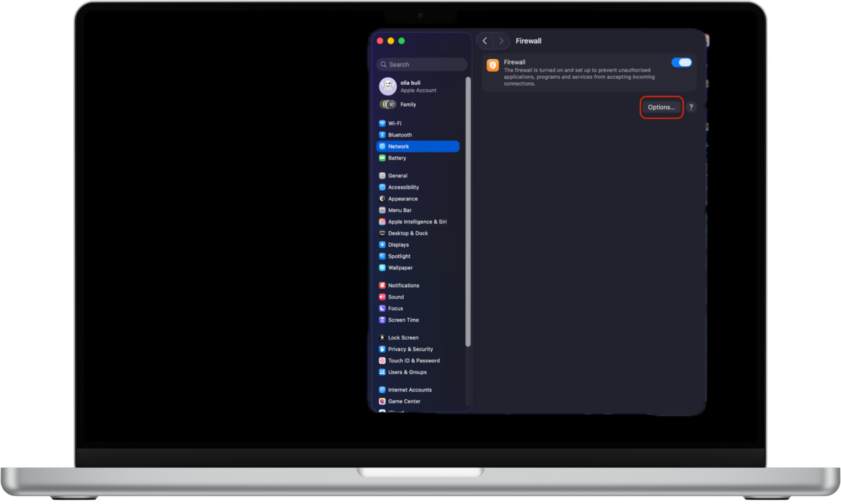Disable the Firewall toggle

coord(682,62)
